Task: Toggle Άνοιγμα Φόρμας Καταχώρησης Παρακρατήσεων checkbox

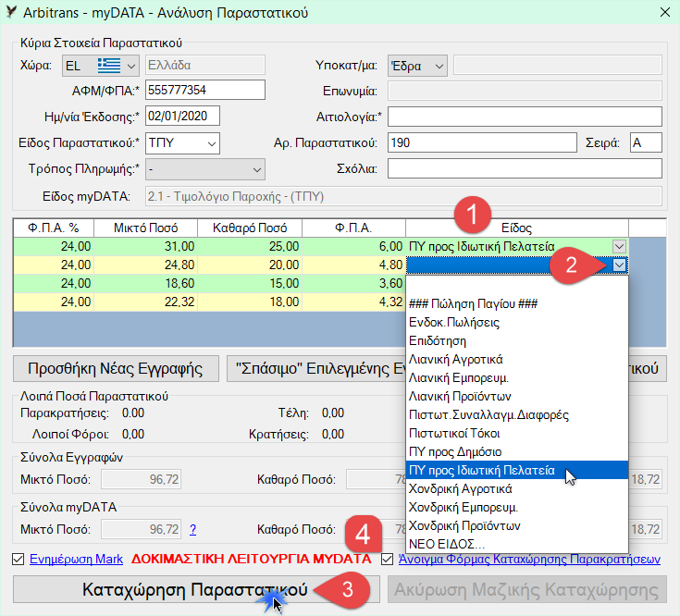Action: click(388, 560)
